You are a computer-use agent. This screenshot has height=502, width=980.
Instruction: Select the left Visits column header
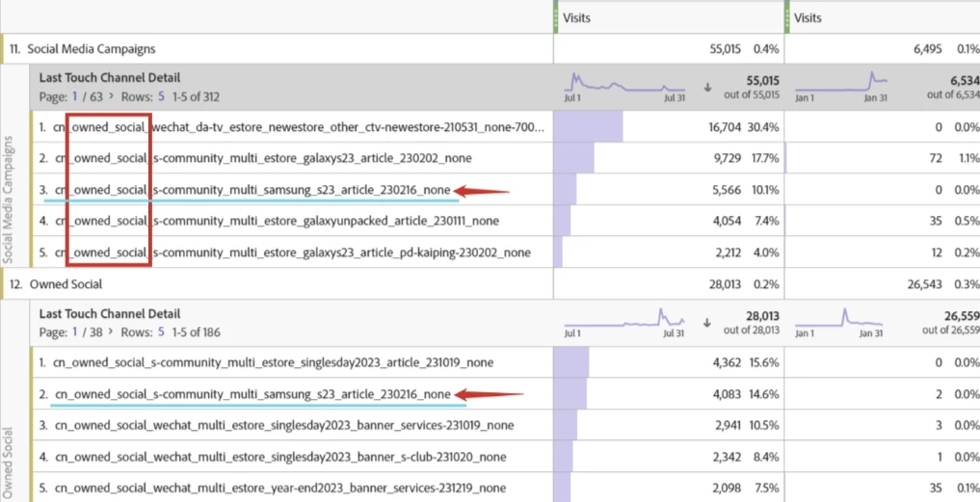click(669, 17)
